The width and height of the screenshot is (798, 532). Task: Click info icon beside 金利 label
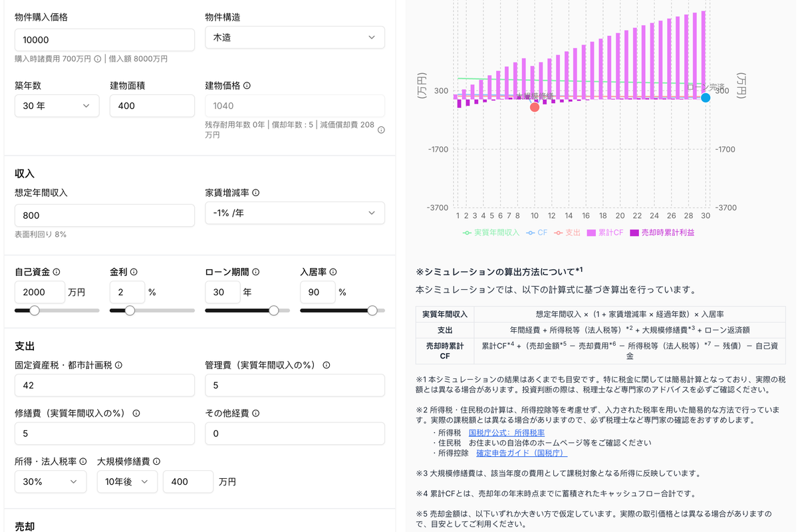134,272
